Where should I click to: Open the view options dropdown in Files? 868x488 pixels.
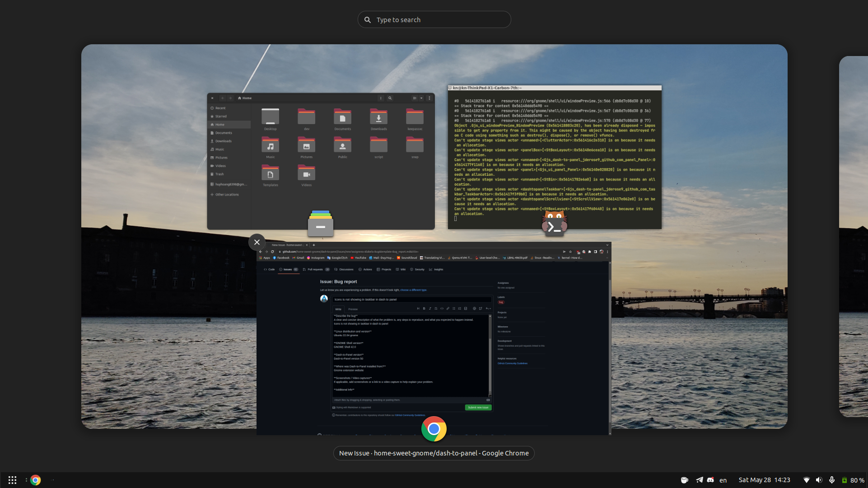pyautogui.click(x=420, y=98)
